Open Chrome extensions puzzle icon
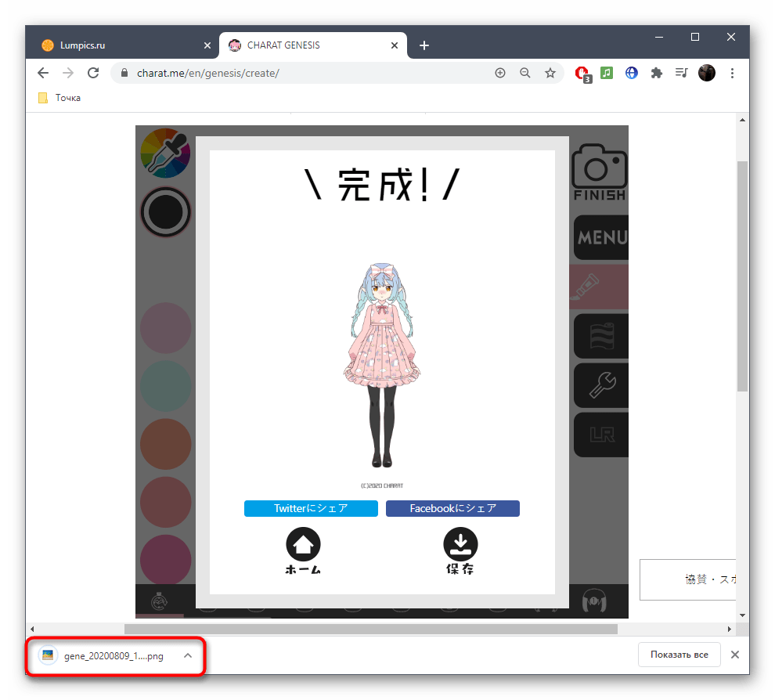775x700 pixels. click(x=657, y=73)
